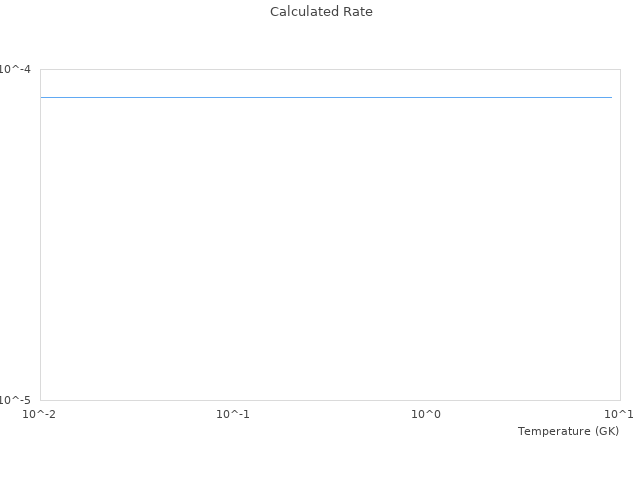
Task: Click the plot's bottom-left corner at the origin
Action: 40,400
